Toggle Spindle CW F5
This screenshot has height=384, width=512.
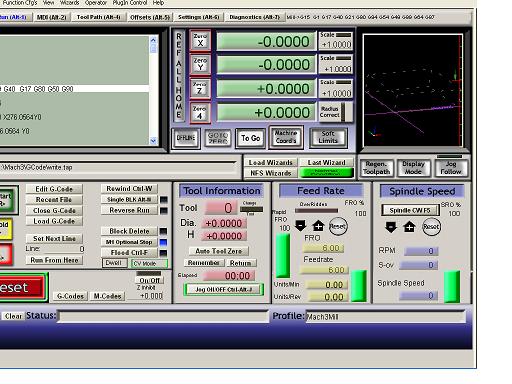pyautogui.click(x=410, y=210)
